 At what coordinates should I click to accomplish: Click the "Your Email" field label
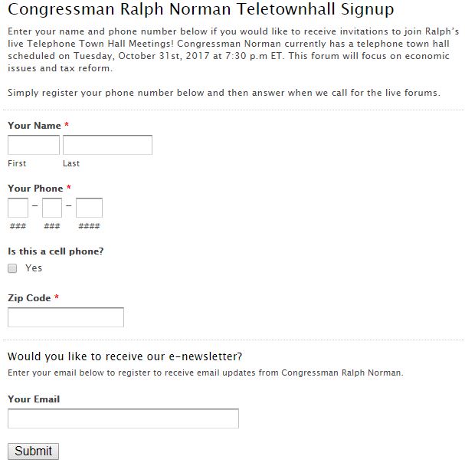34,399
